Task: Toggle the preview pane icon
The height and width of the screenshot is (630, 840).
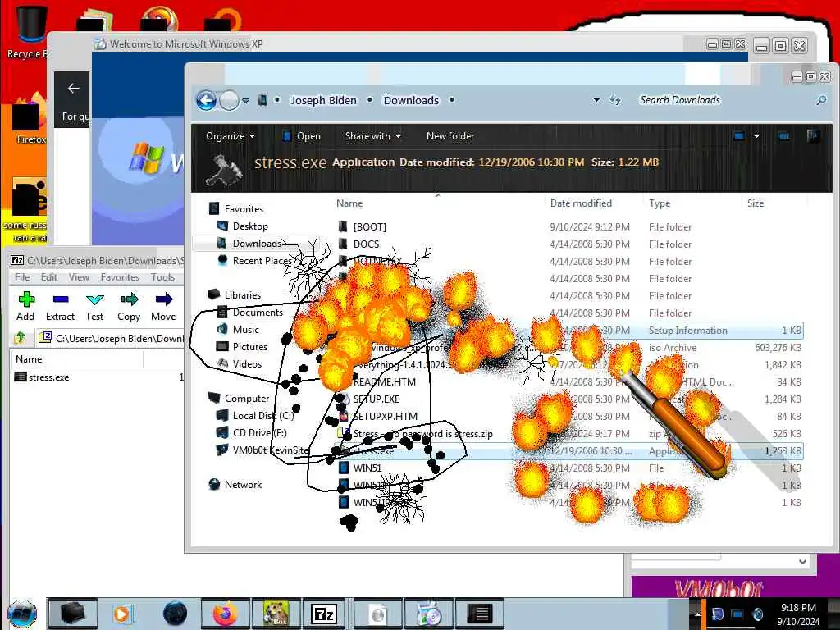Action: 783,136
